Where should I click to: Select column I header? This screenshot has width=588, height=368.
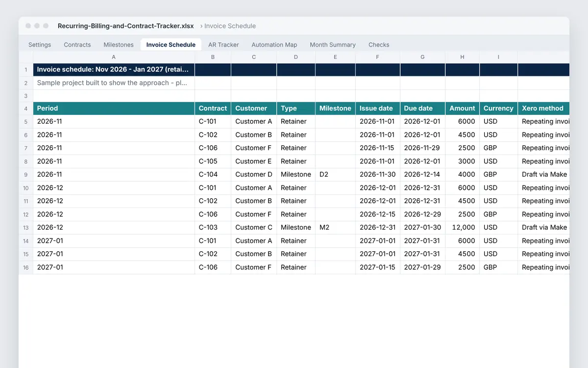point(498,57)
